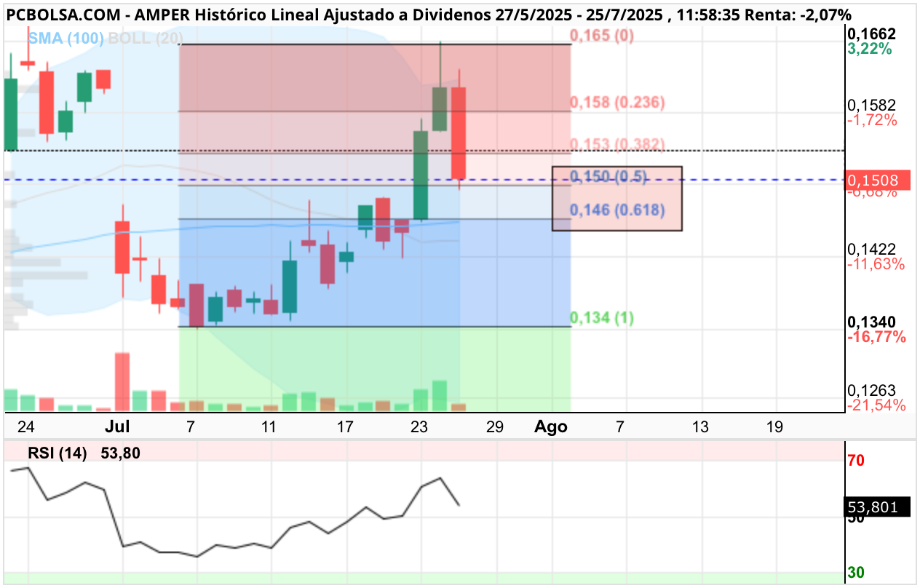Click the SMA (100) indicator label
The height and width of the screenshot is (588, 920).
[66, 39]
